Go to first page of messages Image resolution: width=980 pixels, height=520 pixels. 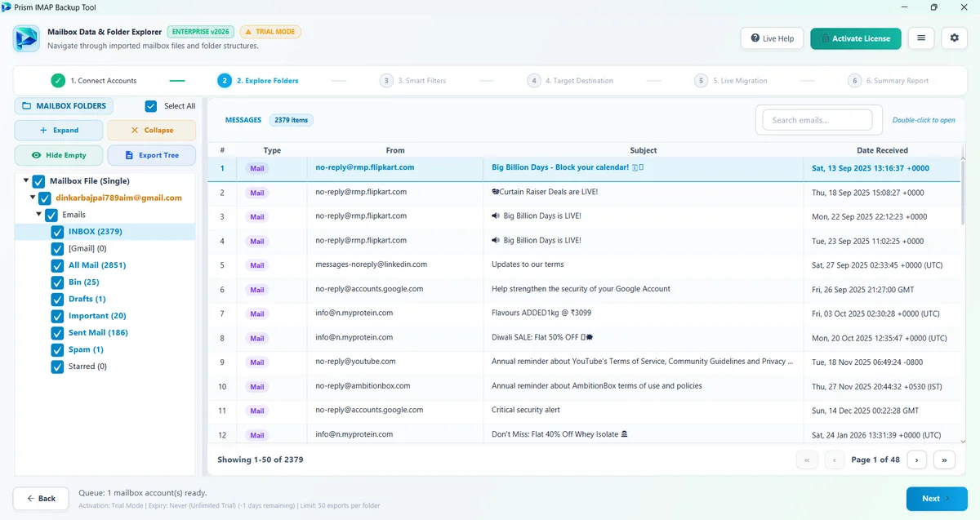[807, 460]
